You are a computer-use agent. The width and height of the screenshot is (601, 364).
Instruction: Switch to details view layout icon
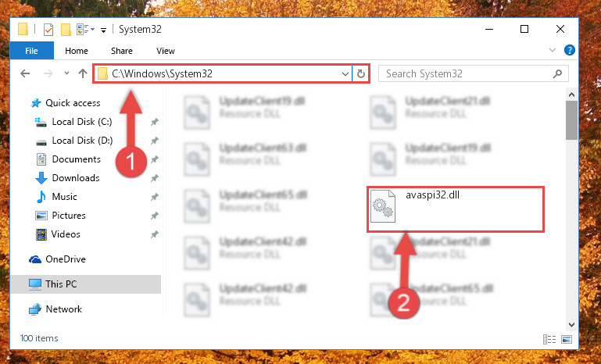[549, 339]
